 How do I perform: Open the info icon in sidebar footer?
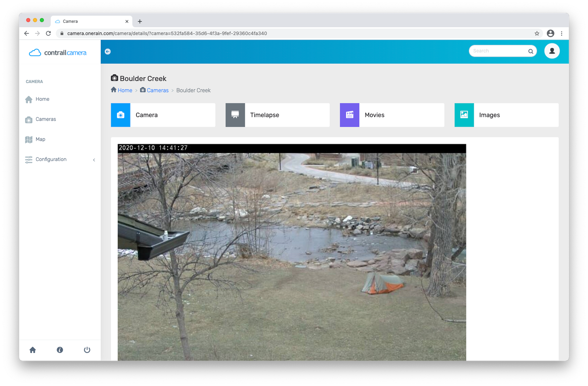pos(60,350)
